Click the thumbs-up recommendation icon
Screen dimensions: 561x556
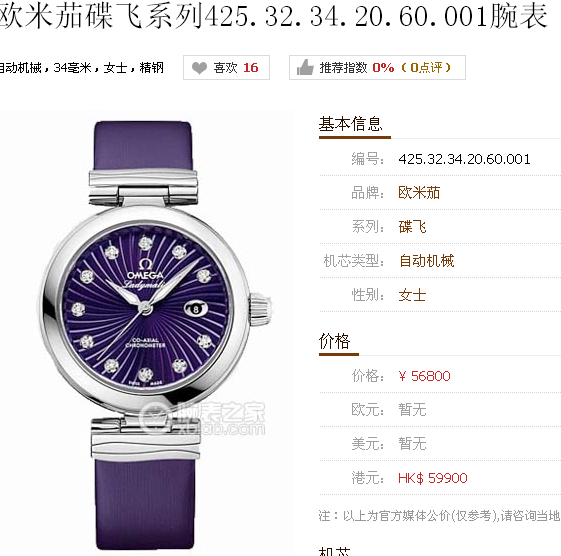[x=305, y=67]
